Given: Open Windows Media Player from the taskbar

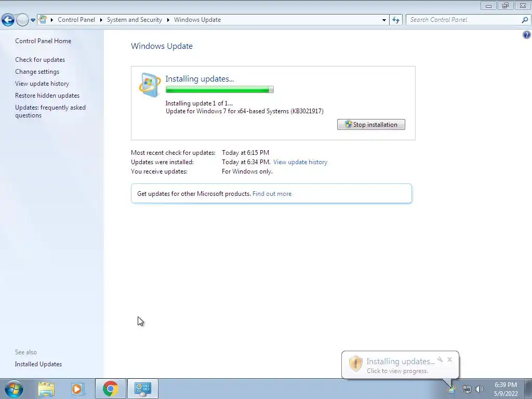Looking at the screenshot, I should pyautogui.click(x=77, y=389).
